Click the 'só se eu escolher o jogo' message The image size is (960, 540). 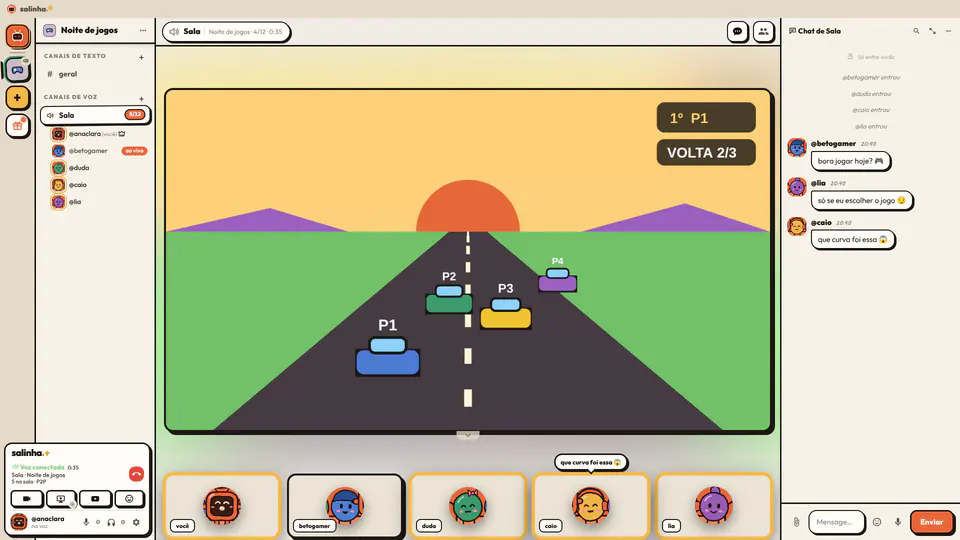861,200
